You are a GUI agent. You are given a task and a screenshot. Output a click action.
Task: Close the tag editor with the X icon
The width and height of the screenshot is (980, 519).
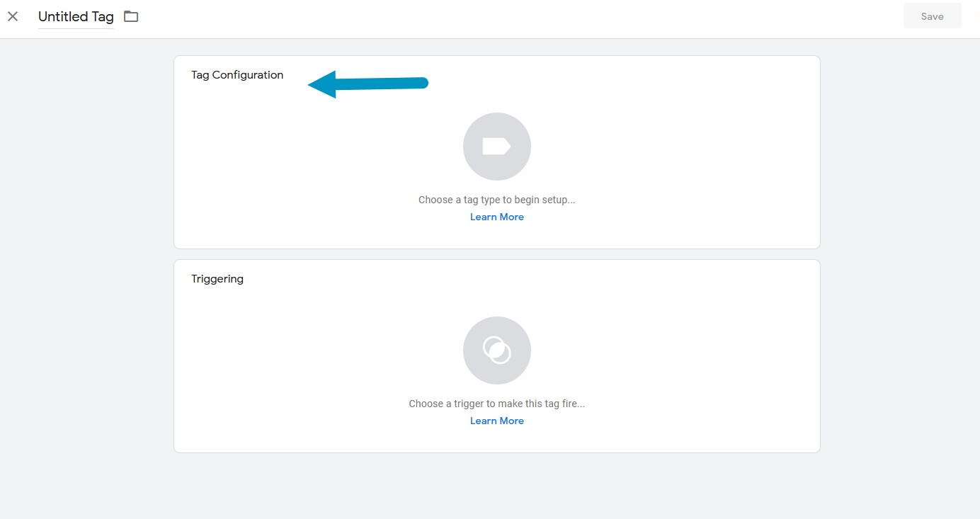pyautogui.click(x=13, y=16)
